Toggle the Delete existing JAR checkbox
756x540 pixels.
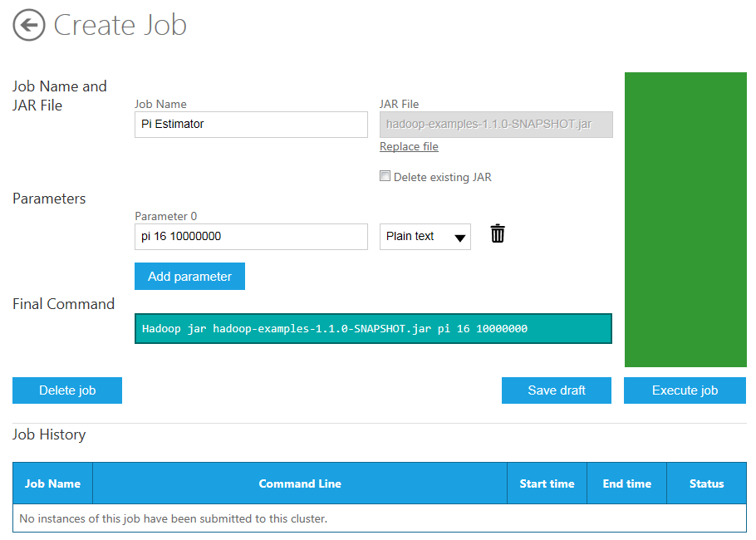385,176
